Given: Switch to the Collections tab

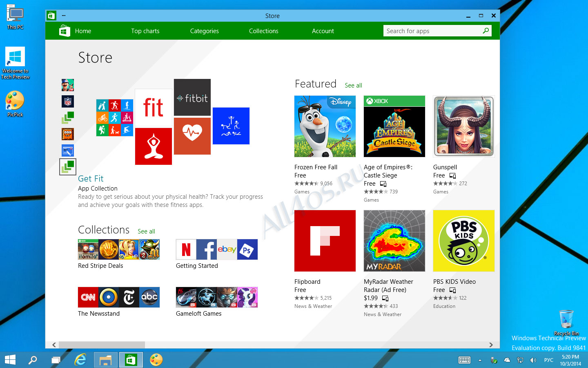Looking at the screenshot, I should [264, 31].
